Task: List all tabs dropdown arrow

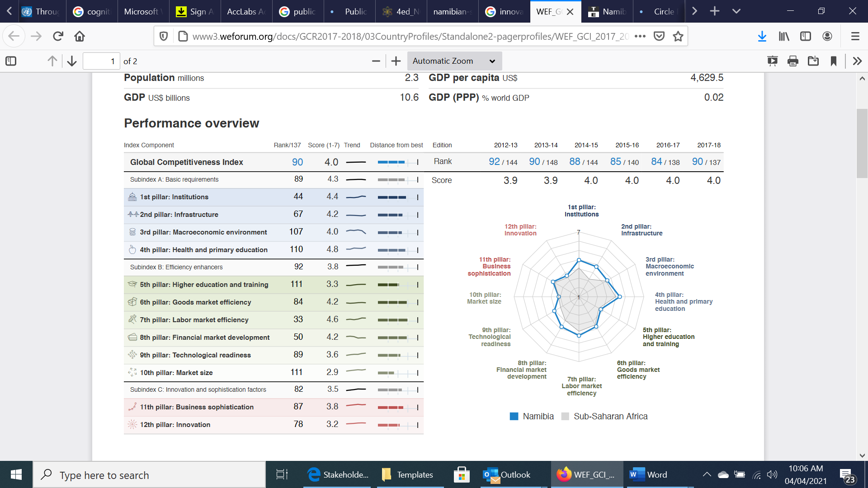Action: pyautogui.click(x=736, y=11)
